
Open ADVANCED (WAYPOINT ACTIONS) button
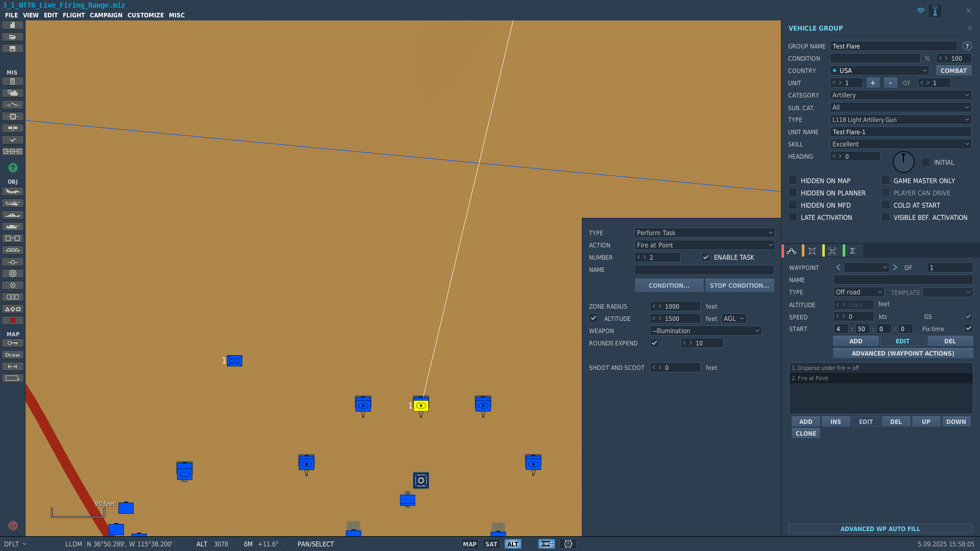pos(903,353)
